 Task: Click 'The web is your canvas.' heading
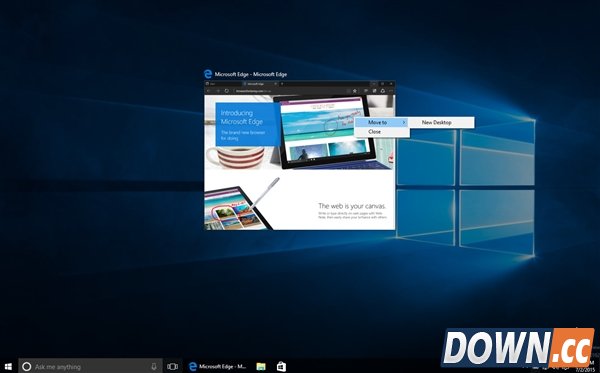(352, 206)
